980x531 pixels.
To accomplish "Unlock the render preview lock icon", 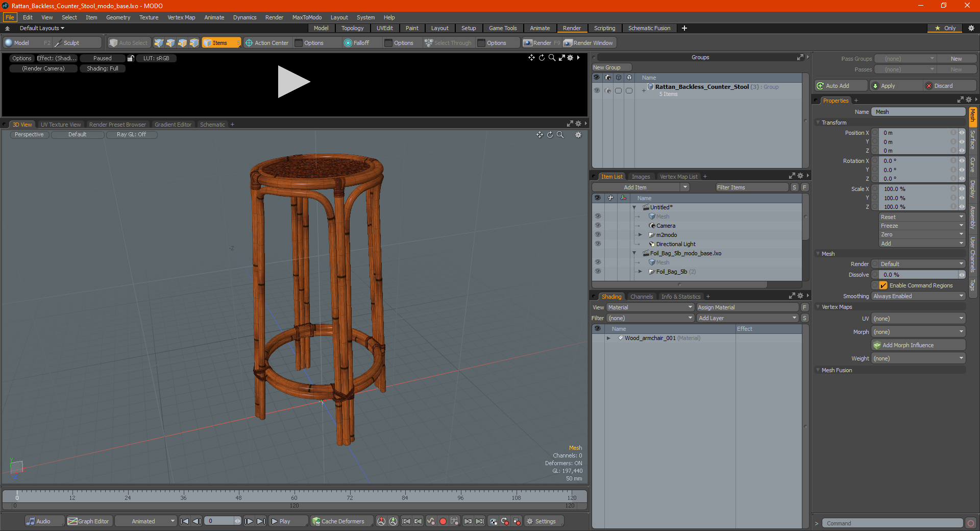I will [x=131, y=58].
